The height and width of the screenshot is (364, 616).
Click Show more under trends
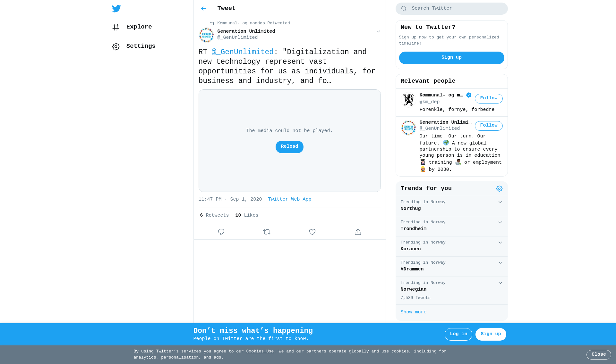(413, 312)
